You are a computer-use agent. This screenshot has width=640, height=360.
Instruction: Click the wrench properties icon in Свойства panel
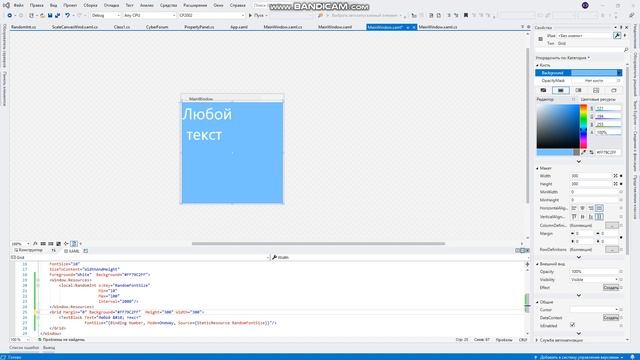tap(617, 36)
